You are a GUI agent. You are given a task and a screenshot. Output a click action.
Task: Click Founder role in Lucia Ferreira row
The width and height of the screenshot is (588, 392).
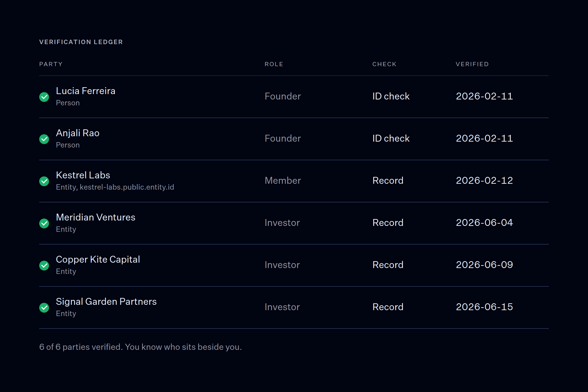click(x=283, y=96)
